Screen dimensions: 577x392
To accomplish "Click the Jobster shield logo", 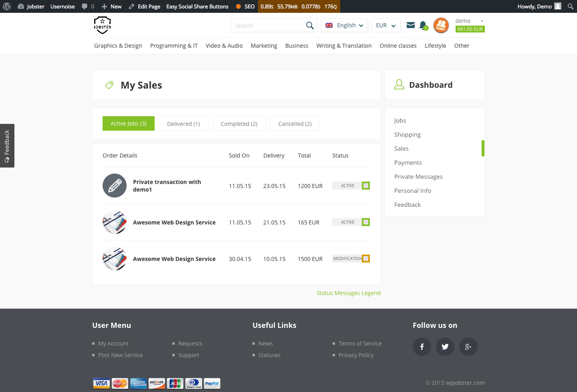I will point(103,25).
